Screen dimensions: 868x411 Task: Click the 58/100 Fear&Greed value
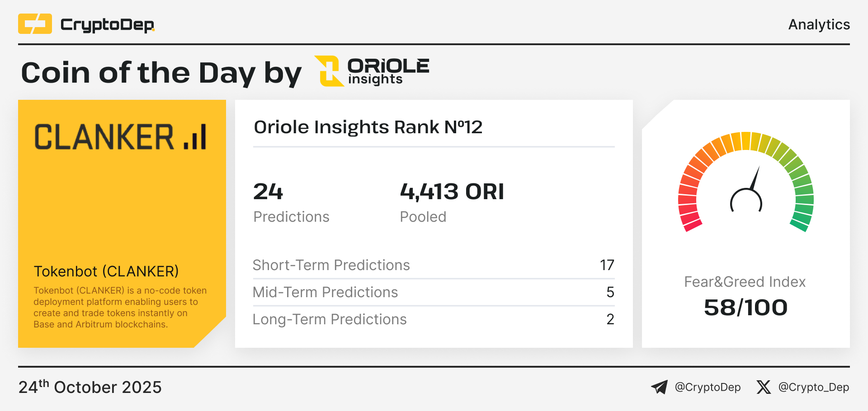click(745, 308)
